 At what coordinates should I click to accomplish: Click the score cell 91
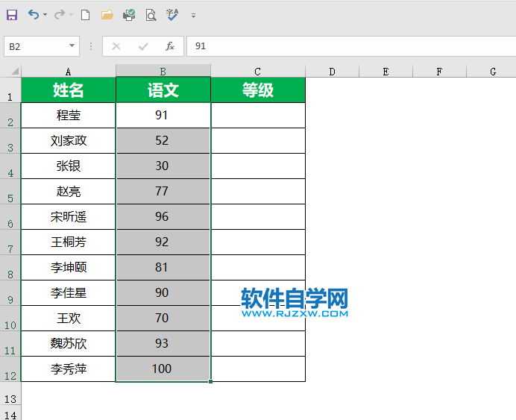point(163,115)
